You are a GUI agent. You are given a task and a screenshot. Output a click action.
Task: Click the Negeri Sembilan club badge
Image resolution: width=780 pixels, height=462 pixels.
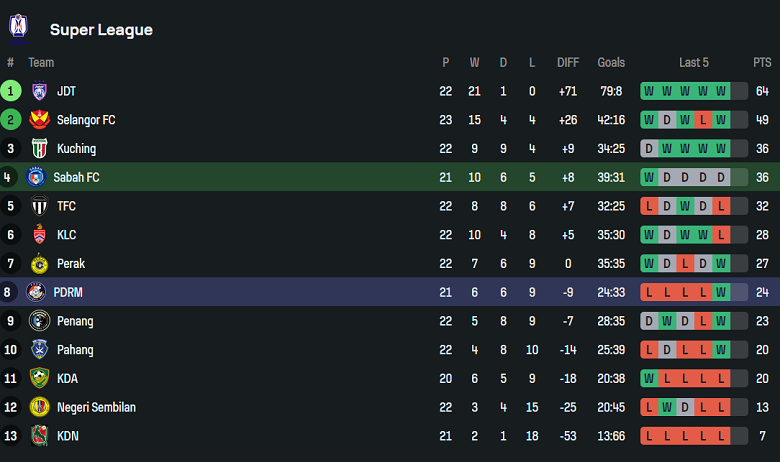click(40, 407)
